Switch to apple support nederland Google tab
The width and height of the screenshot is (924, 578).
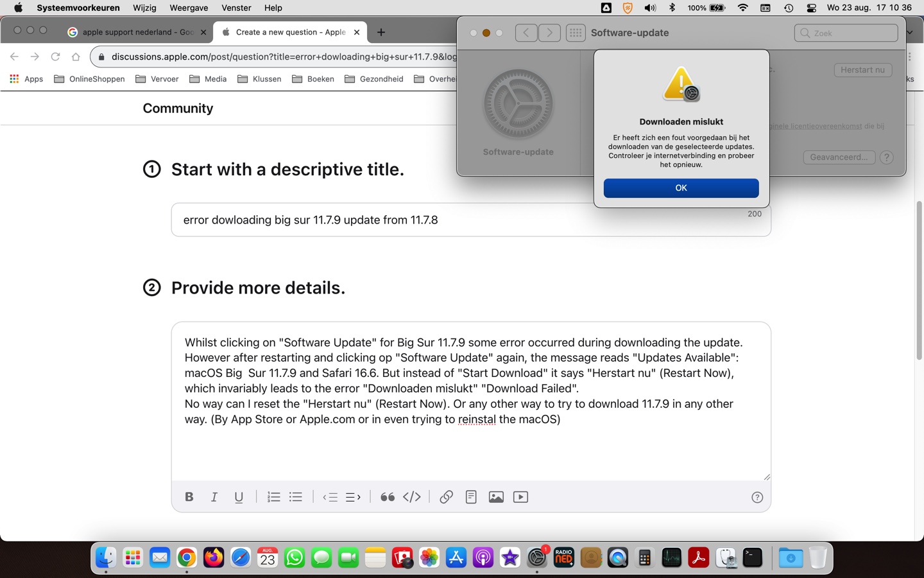tap(138, 32)
